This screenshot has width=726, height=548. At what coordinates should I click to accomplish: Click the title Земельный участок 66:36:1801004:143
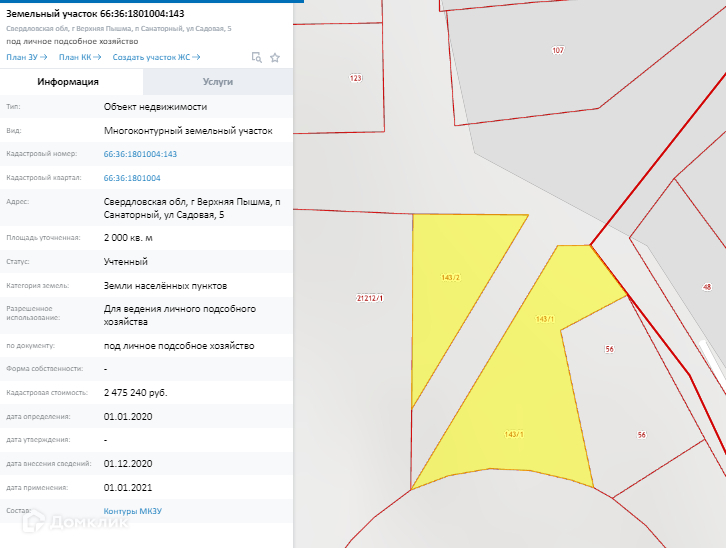[x=95, y=13]
